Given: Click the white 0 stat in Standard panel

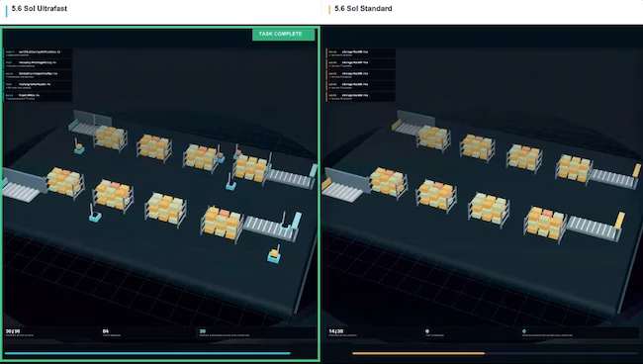Looking at the screenshot, I should pyautogui.click(x=427, y=331).
